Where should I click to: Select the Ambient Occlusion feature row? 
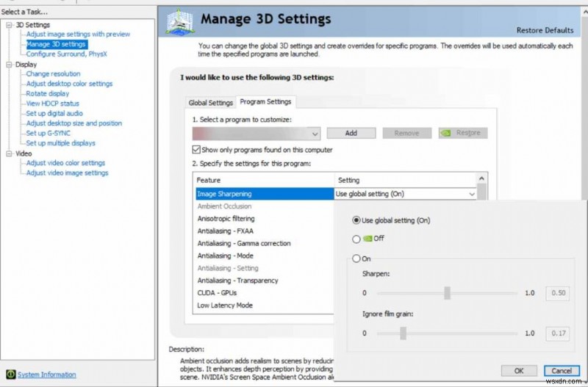265,206
